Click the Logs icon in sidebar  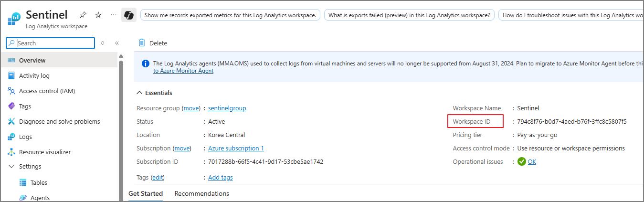click(11, 137)
